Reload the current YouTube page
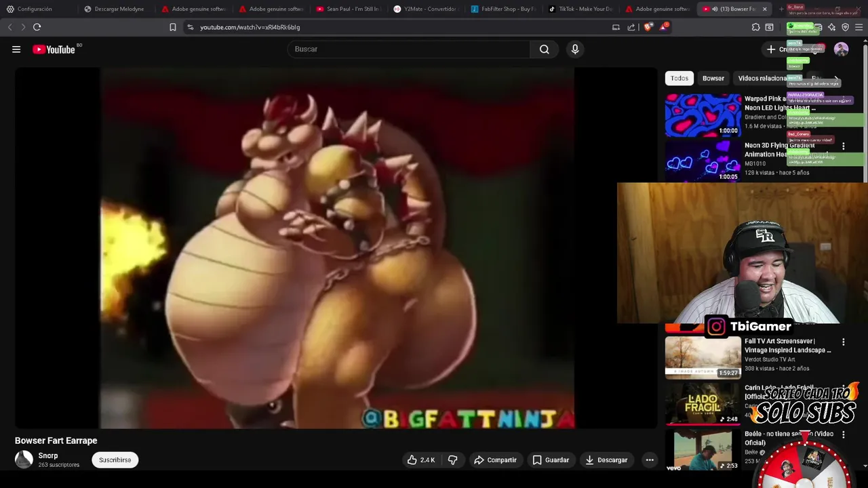This screenshot has width=868, height=488. [x=37, y=27]
